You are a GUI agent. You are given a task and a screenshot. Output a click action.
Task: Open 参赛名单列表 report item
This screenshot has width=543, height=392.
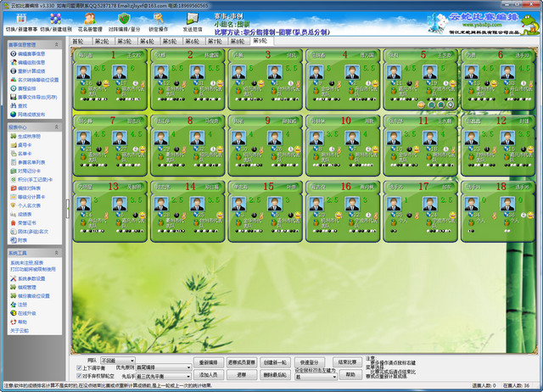pos(28,162)
